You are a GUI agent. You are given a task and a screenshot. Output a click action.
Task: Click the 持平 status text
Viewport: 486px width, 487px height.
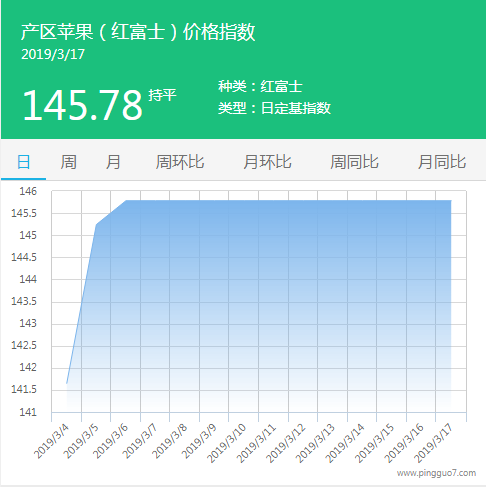[162, 95]
